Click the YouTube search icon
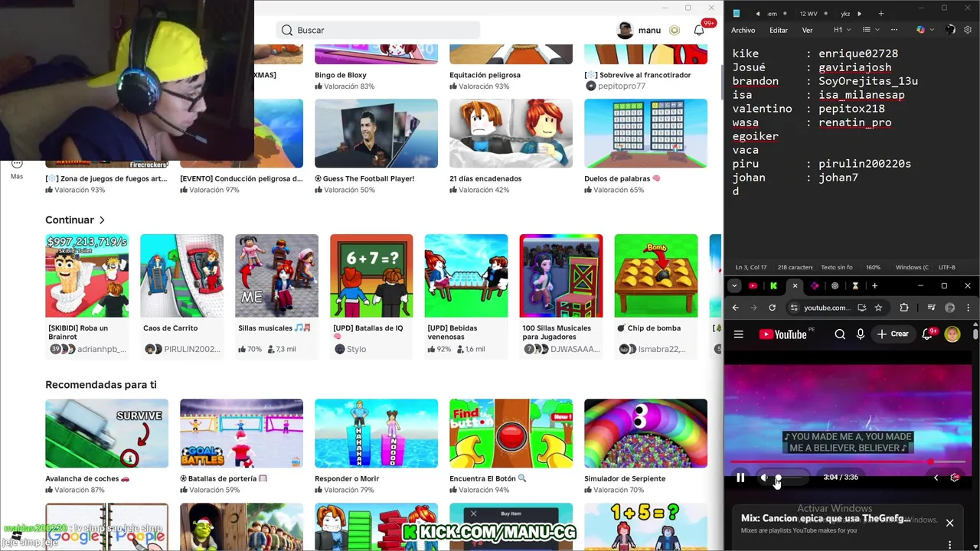 [840, 334]
